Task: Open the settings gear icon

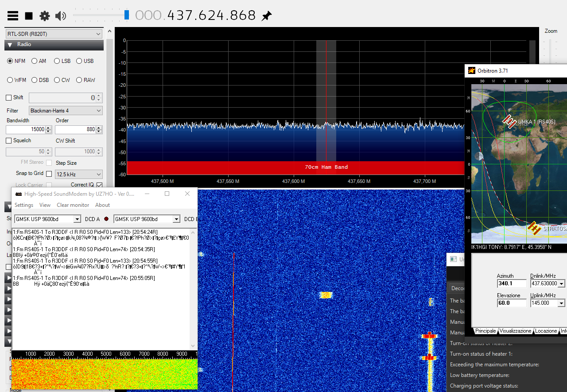Action: click(45, 16)
